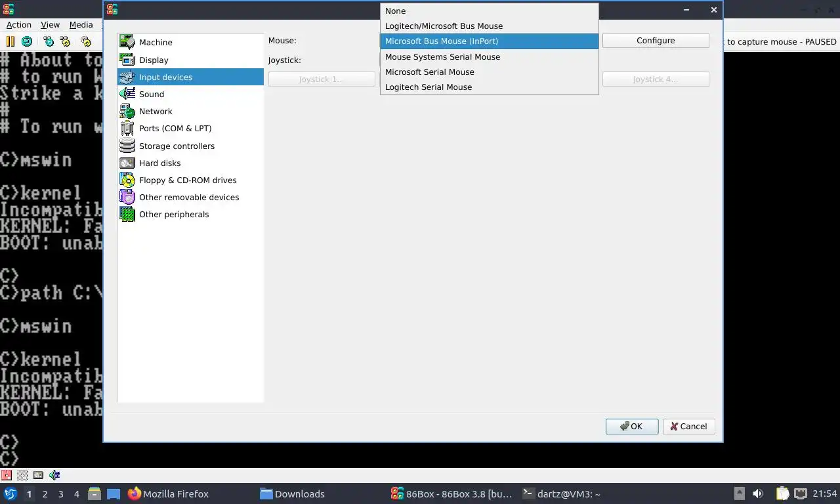Open Storage controllers settings
Image resolution: width=840 pixels, height=504 pixels.
[x=190, y=146]
